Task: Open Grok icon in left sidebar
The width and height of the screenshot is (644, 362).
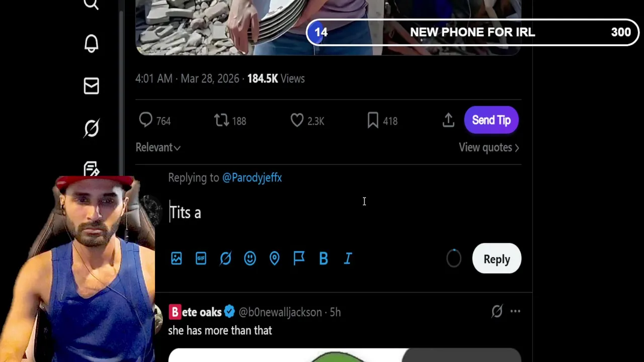Action: (x=91, y=129)
